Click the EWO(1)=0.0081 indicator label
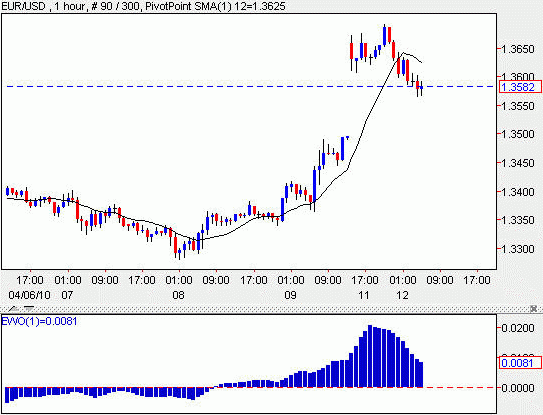This screenshot has width=543, height=415. [39, 321]
